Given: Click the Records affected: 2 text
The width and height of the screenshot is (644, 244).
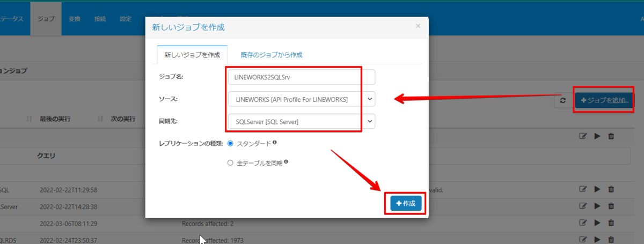Looking at the screenshot, I should 208,223.
